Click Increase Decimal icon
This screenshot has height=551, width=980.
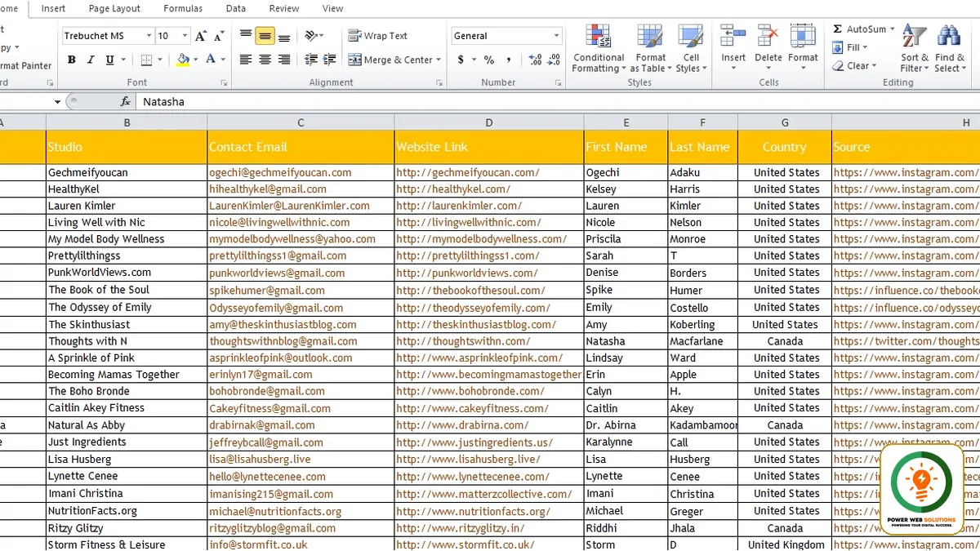pos(535,60)
